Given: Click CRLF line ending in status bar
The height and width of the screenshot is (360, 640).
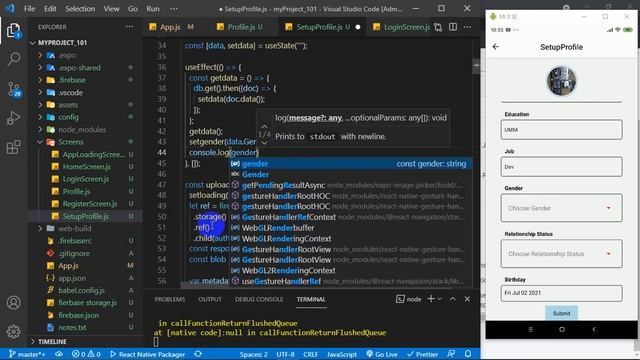Looking at the screenshot, I should 311,354.
